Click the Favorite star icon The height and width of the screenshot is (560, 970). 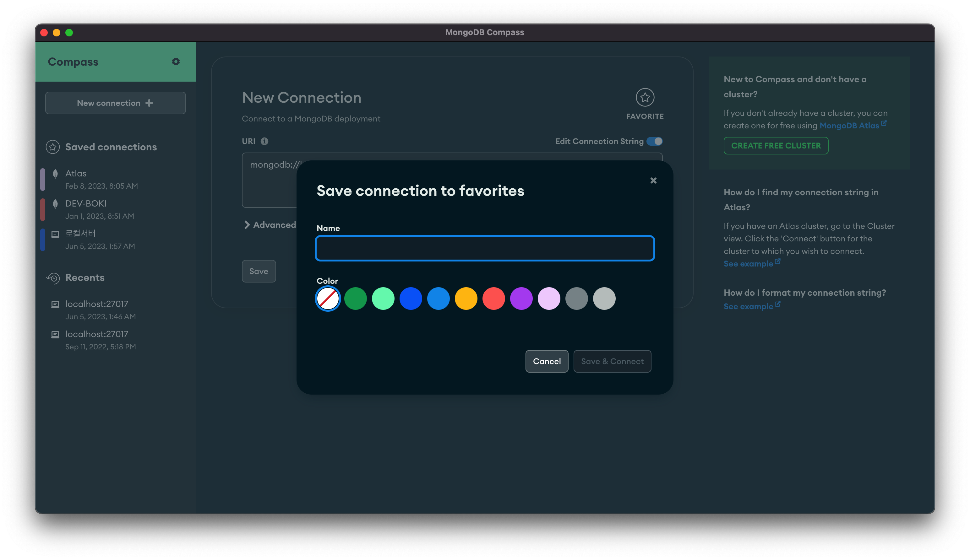[x=645, y=97]
